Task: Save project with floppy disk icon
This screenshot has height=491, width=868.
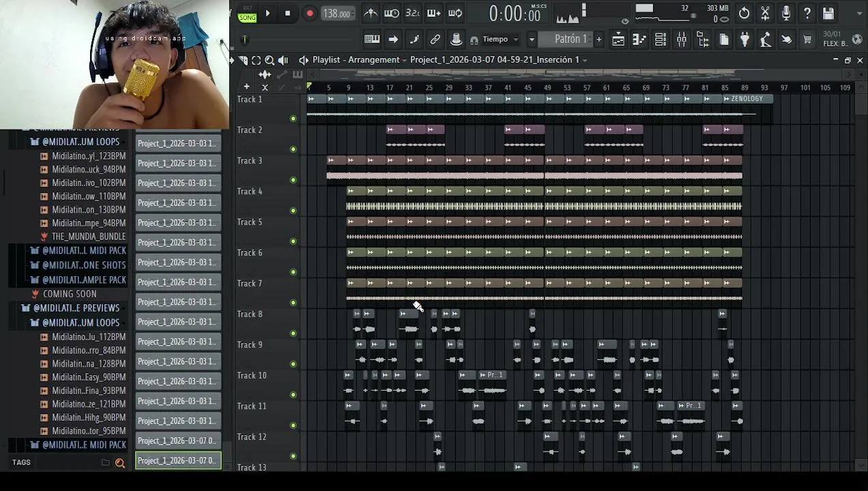Action: [828, 13]
